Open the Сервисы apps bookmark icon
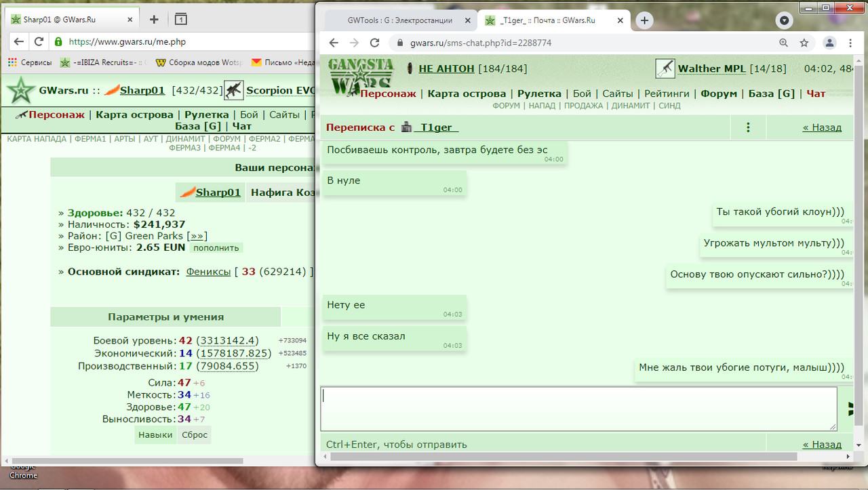 [x=12, y=62]
